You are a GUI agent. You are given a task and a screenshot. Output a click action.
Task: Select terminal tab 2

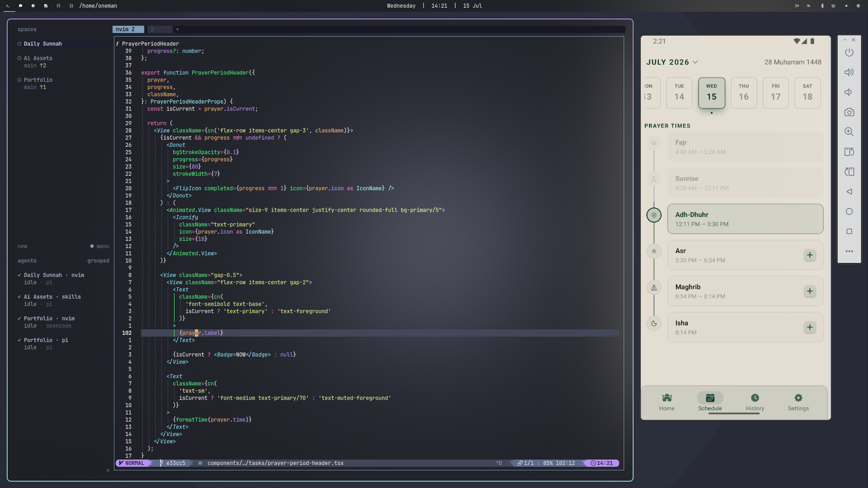(160, 29)
